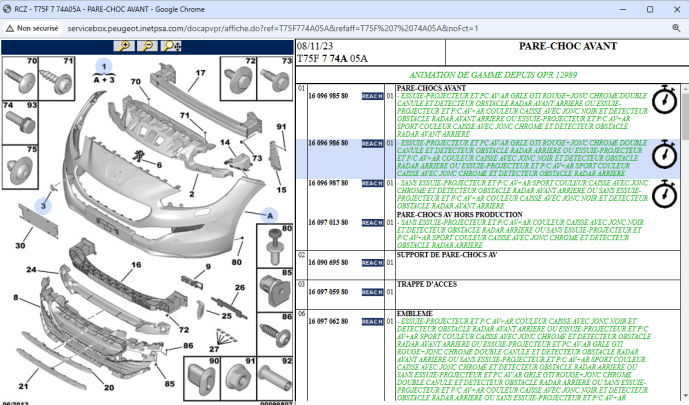Select fastener thumbnail number 72
Image resolution: width=689 pixels, height=405 pixels.
[x=238, y=78]
